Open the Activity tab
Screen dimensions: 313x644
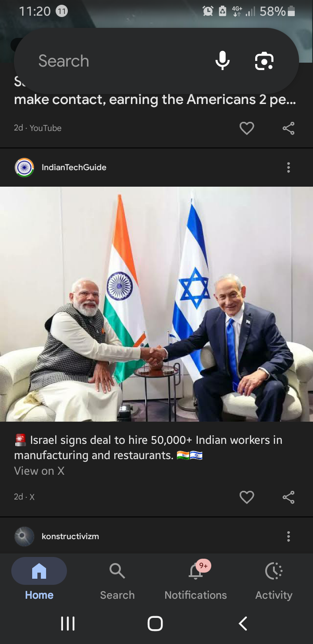[274, 580]
